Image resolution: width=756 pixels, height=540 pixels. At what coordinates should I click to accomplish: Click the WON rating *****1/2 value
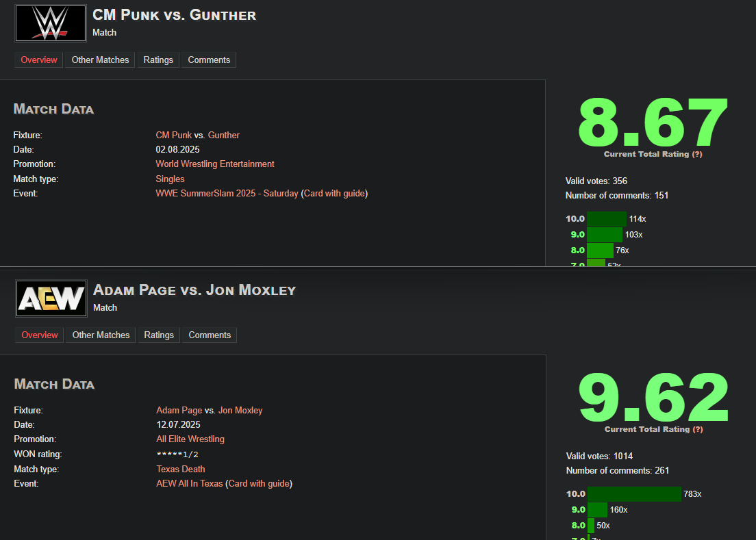pos(177,454)
